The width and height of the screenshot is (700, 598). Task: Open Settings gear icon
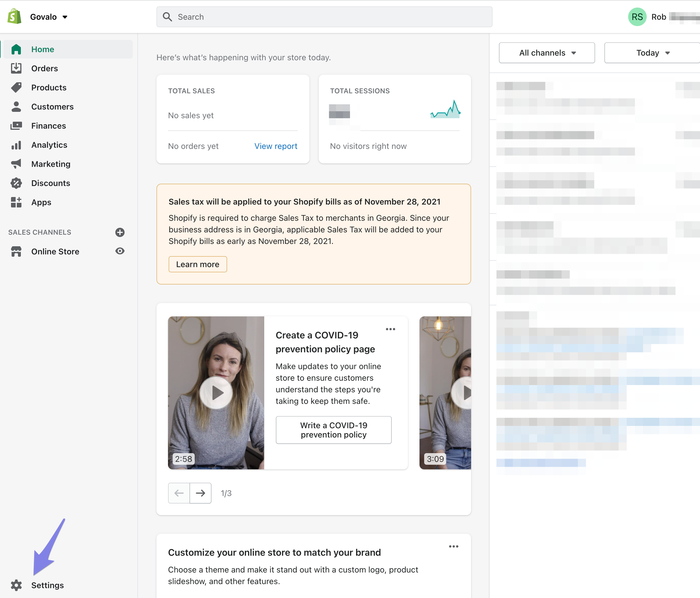point(16,585)
